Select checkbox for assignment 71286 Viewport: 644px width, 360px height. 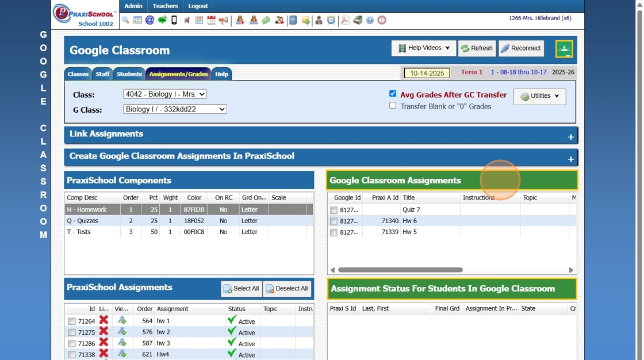(71, 343)
